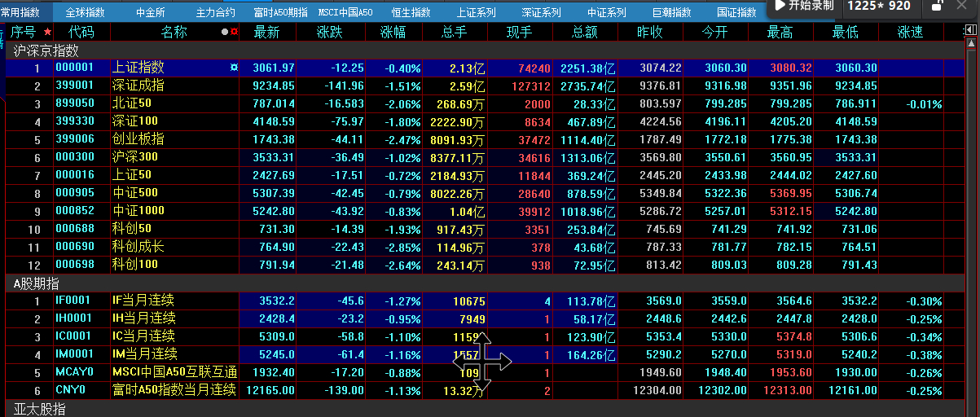This screenshot has width=980, height=417.
Task: Open the 国证指数 tab
Action: pyautogui.click(x=736, y=12)
